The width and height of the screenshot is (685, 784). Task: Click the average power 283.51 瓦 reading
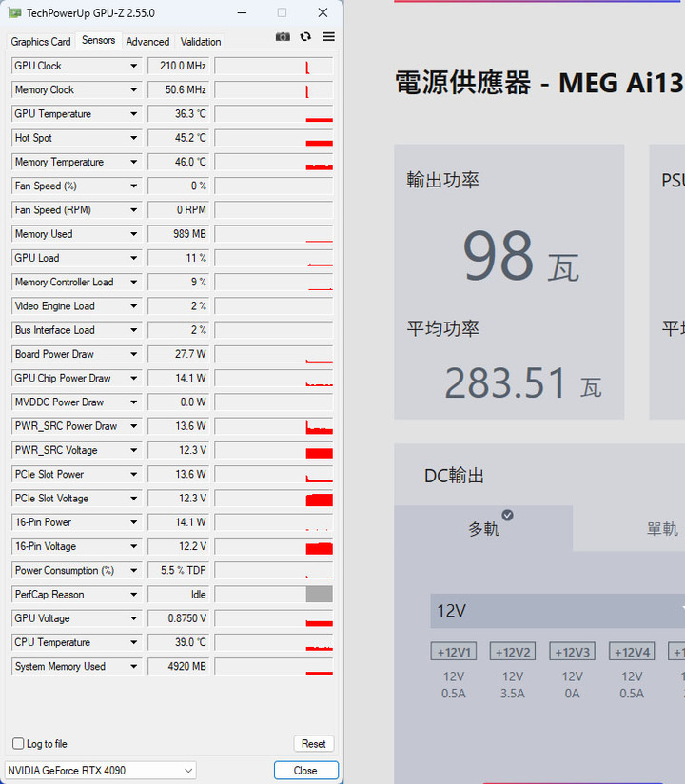(522, 383)
